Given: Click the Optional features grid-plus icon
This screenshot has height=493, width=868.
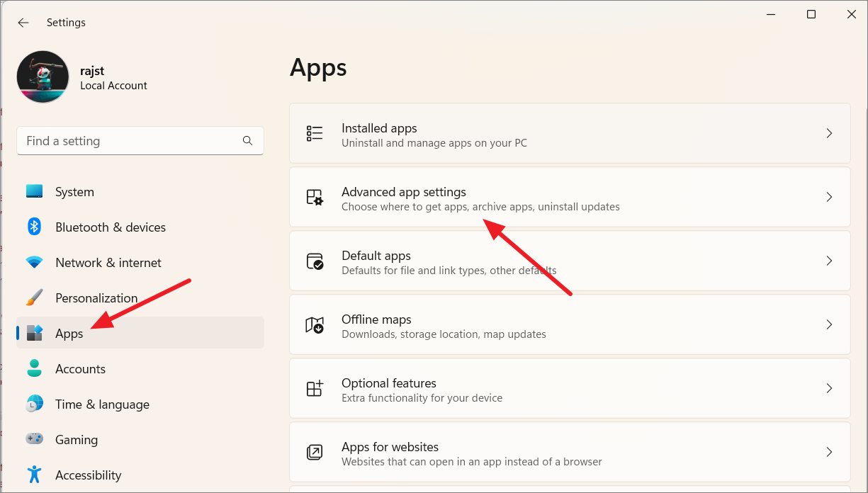Looking at the screenshot, I should pos(315,388).
